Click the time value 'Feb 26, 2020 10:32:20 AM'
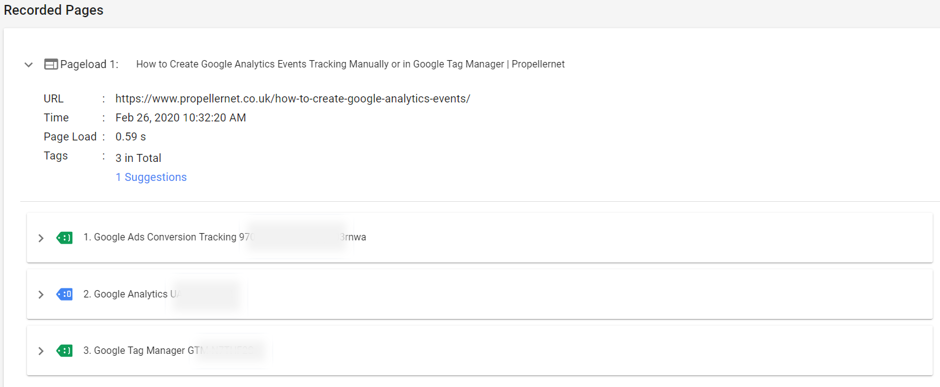Screen dimensions: 940x387 click(180, 117)
